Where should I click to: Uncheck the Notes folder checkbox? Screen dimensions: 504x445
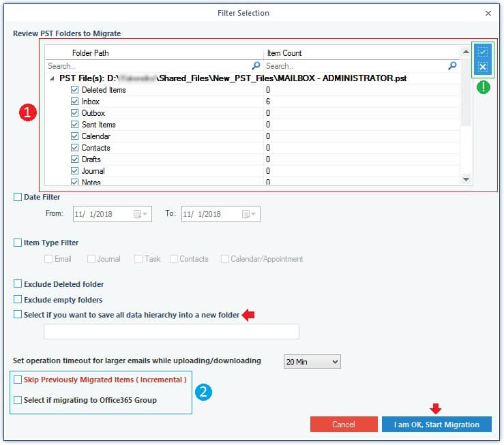(x=74, y=182)
